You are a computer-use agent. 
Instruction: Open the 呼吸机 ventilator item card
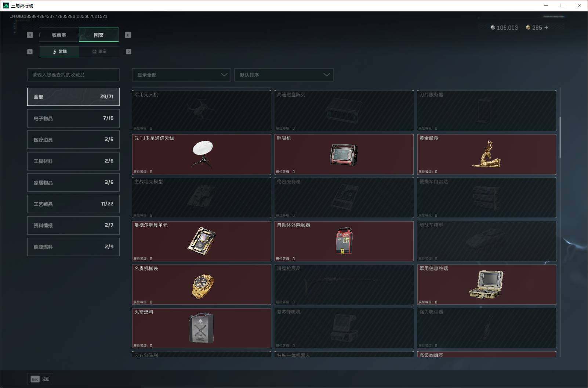click(x=344, y=154)
